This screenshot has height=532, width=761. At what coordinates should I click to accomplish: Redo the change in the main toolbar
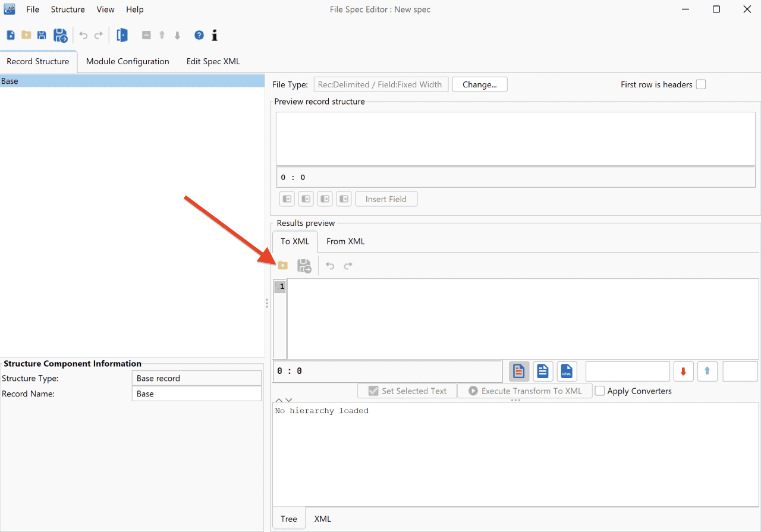click(x=99, y=36)
